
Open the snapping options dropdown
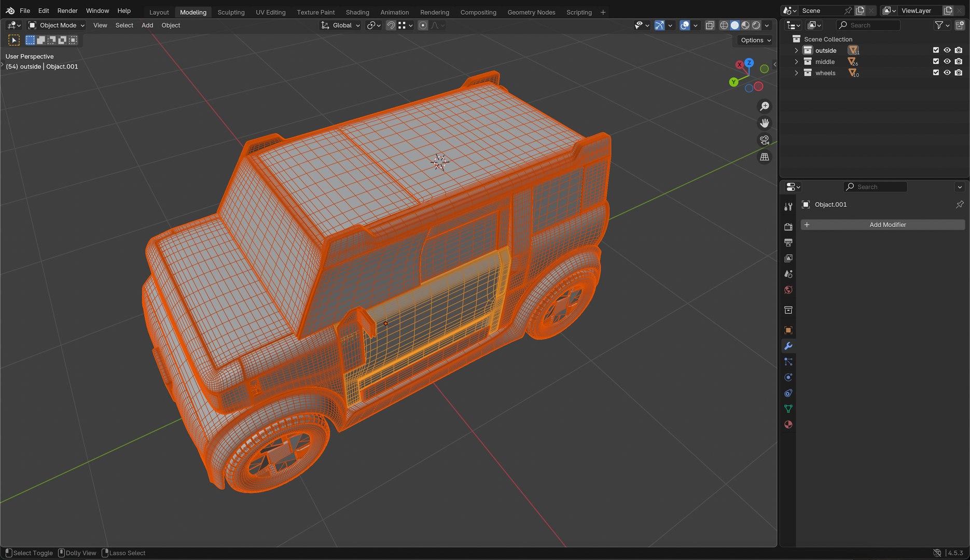[406, 25]
